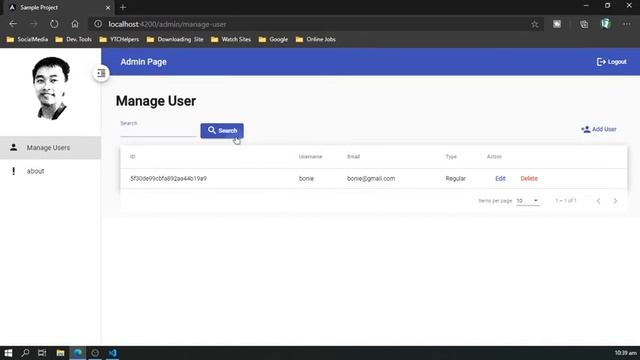This screenshot has width=640, height=360.
Task: Click the Logout button
Action: tap(611, 62)
